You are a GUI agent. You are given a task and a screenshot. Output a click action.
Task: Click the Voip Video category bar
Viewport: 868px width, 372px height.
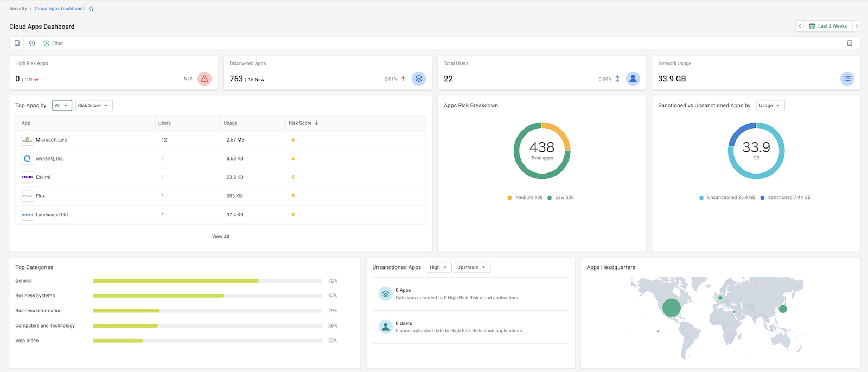pos(208,341)
